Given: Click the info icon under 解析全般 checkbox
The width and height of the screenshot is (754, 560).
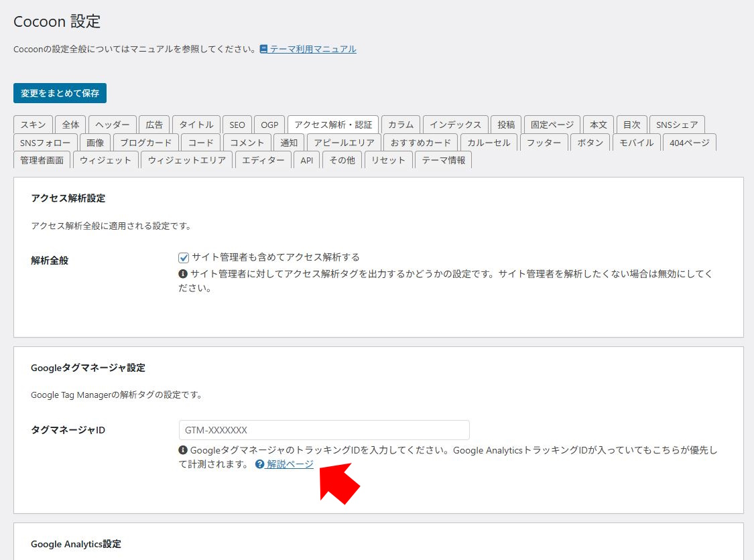Looking at the screenshot, I should pyautogui.click(x=182, y=274).
